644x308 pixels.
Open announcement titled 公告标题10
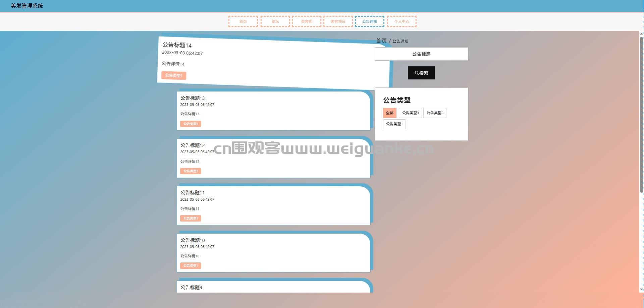[193, 240]
